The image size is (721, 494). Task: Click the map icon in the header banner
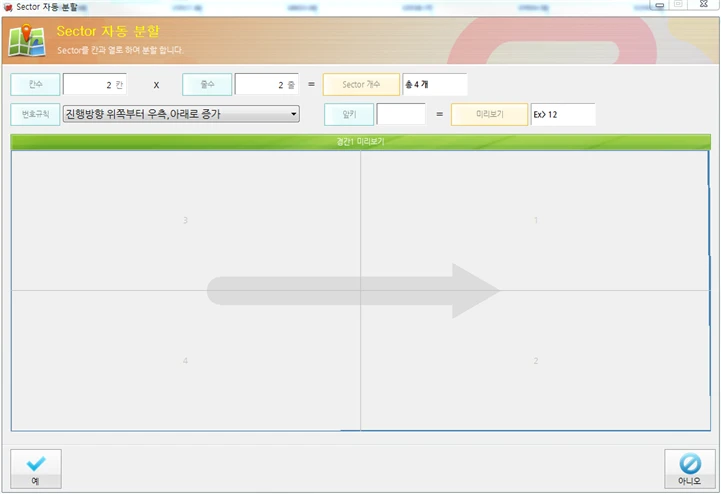[27, 40]
